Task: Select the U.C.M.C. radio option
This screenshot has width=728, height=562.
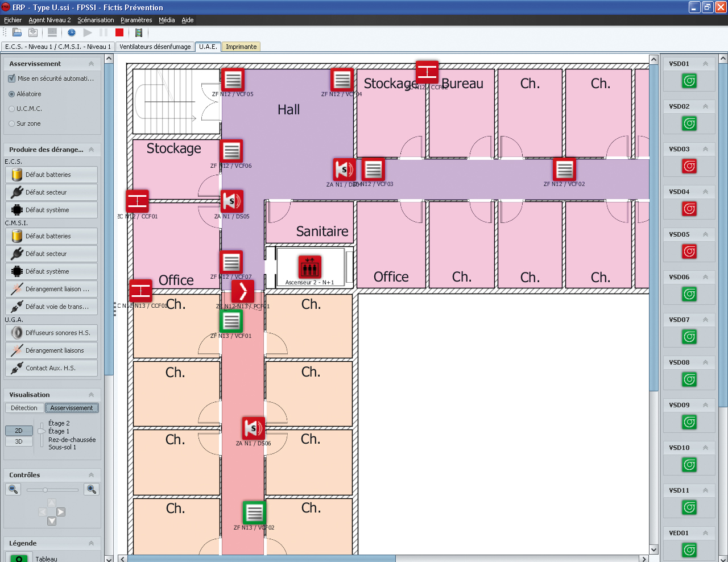Action: pyautogui.click(x=12, y=109)
